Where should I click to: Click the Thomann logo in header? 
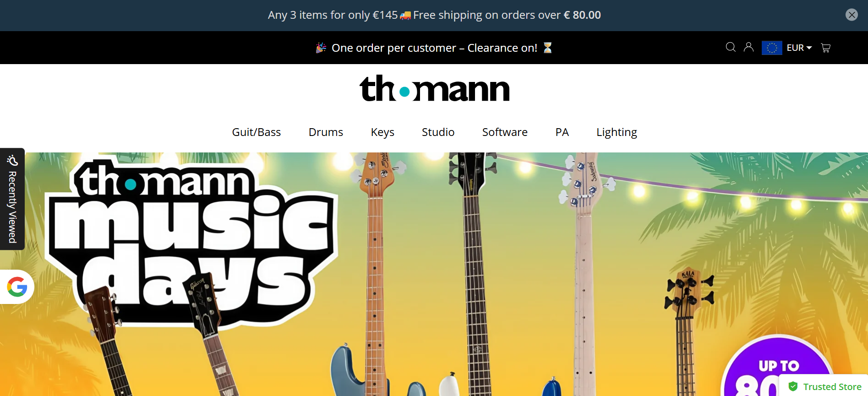pos(434,88)
